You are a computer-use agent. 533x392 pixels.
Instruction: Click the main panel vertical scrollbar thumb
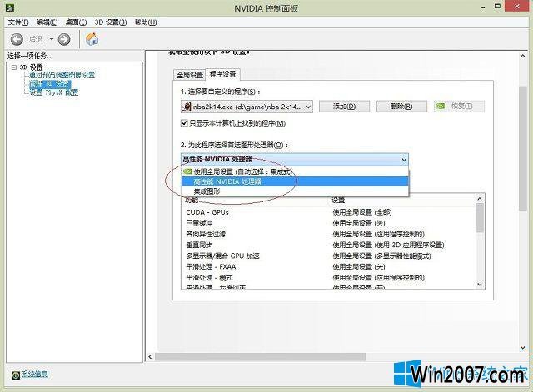coord(522,148)
